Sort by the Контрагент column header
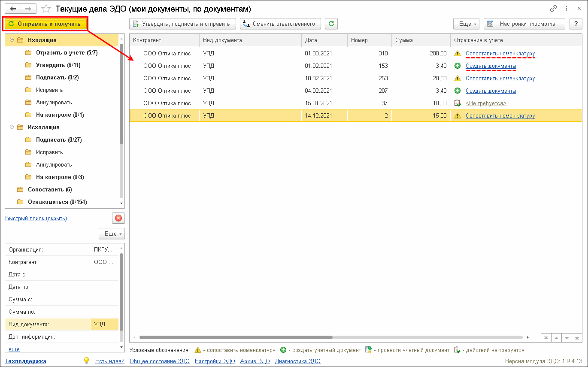The image size is (588, 367). coord(164,40)
